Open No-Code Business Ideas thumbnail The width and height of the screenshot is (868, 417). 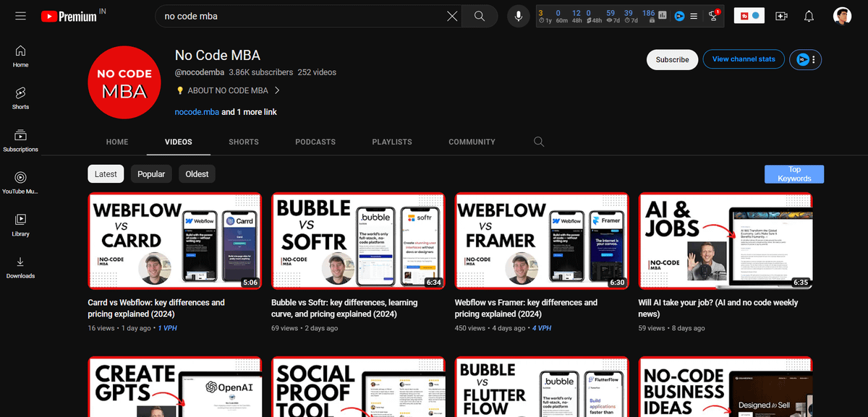pyautogui.click(x=726, y=387)
